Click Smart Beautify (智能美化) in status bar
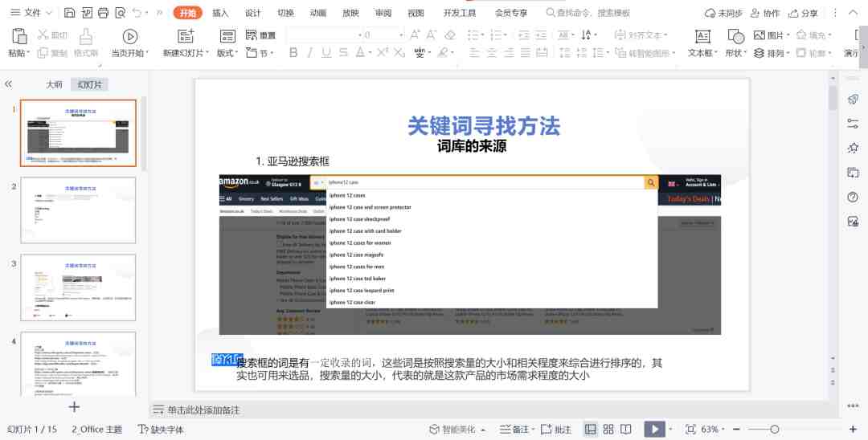 [458, 430]
